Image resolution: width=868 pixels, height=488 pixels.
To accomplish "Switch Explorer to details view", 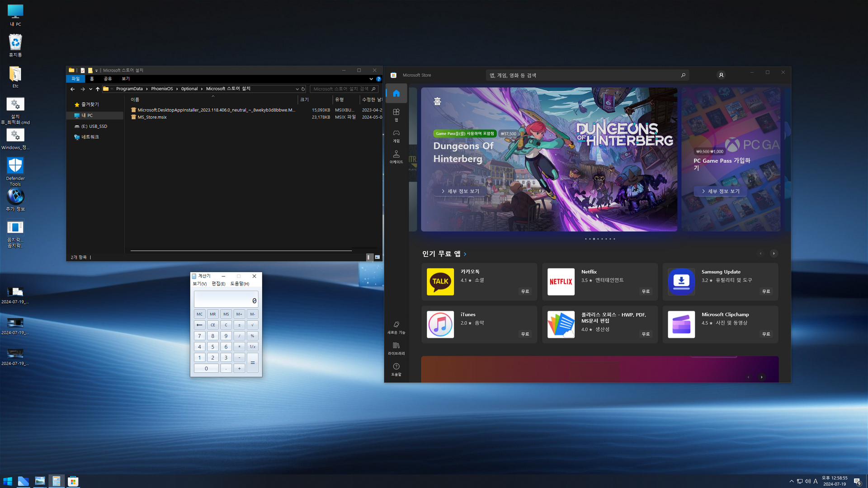I will 369,257.
